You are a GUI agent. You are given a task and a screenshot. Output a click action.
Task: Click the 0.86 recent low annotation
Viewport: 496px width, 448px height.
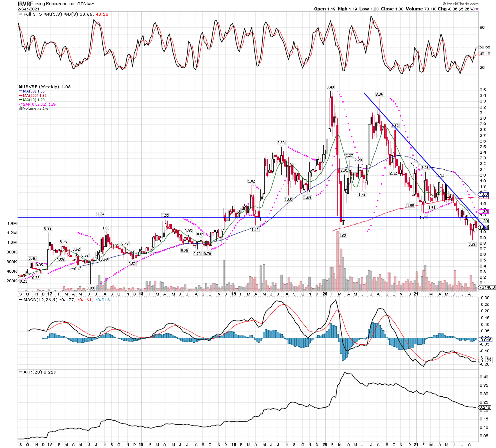(x=472, y=244)
